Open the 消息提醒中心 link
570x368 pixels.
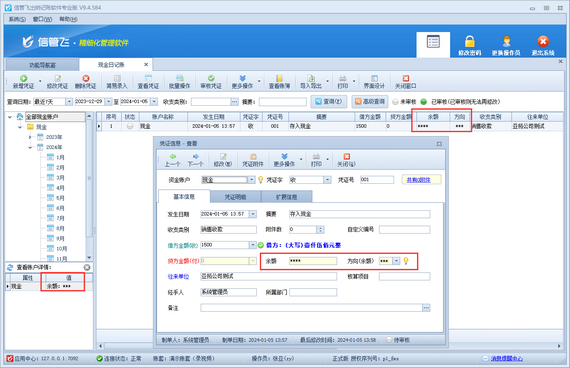point(506,359)
